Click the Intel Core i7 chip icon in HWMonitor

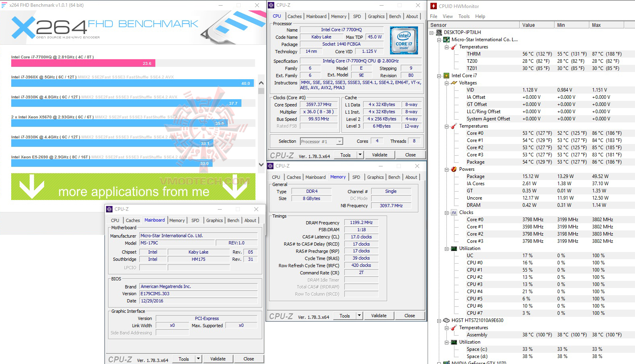click(446, 76)
